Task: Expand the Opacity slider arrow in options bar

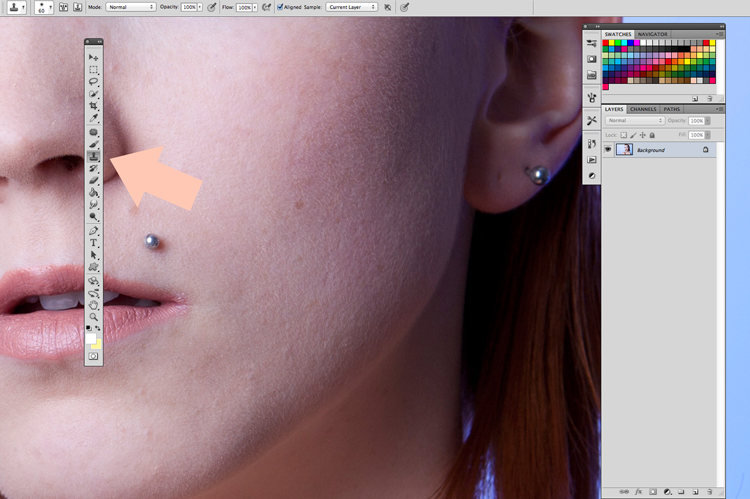Action: click(x=200, y=7)
